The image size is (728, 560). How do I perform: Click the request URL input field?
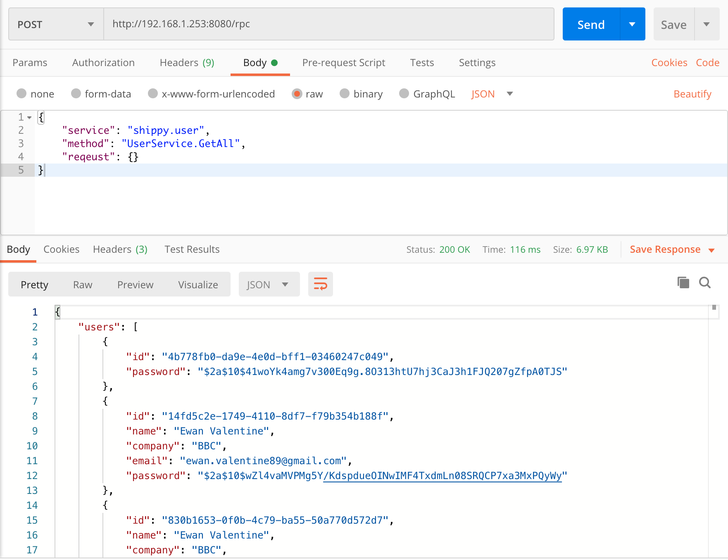point(329,24)
